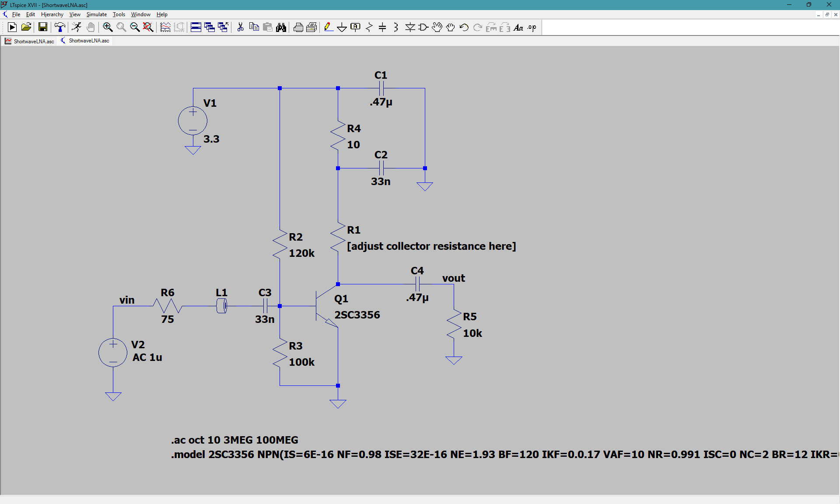The height and width of the screenshot is (504, 840).
Task: Switch to the waveform ShortwaveLNA.asc tab
Action: pos(29,41)
